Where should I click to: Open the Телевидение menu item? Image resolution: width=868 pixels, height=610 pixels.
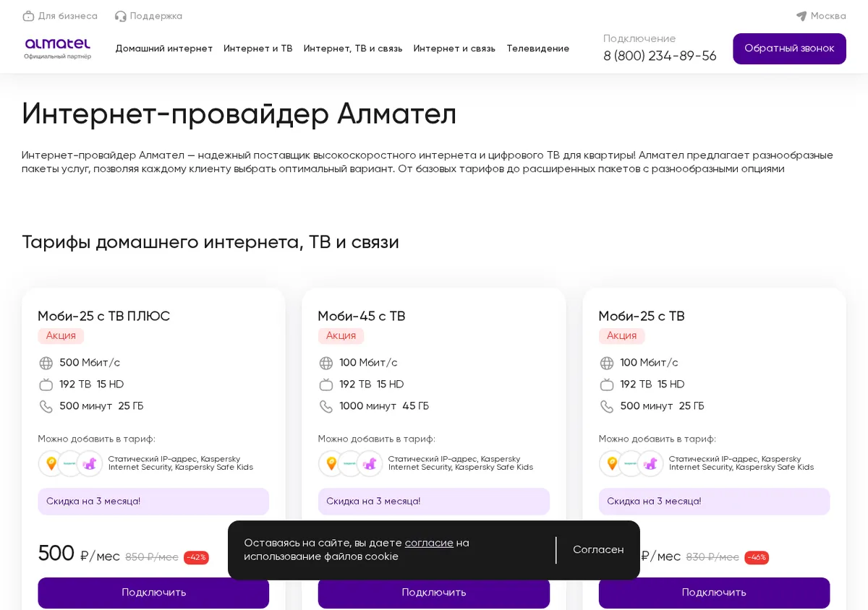pos(538,48)
